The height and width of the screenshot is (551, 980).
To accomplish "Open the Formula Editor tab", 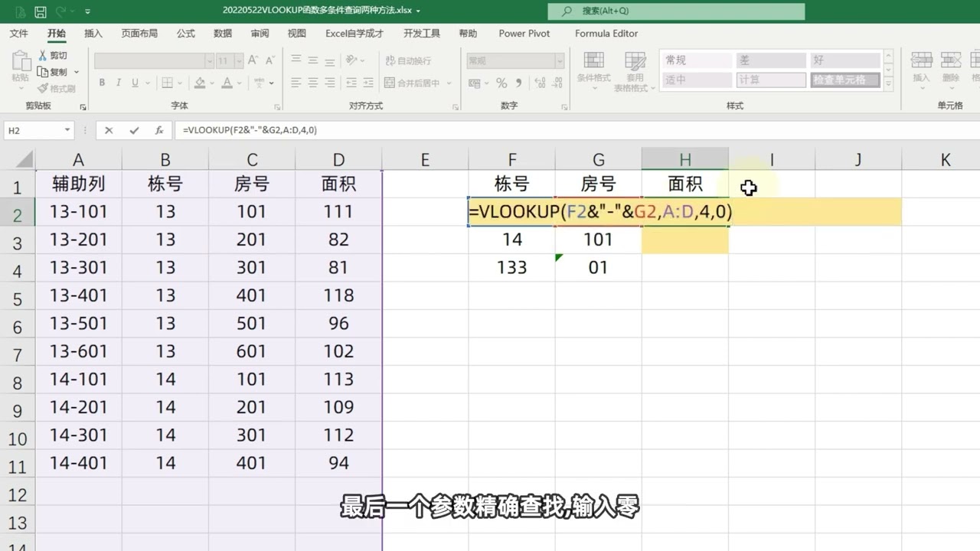I will pos(606,34).
